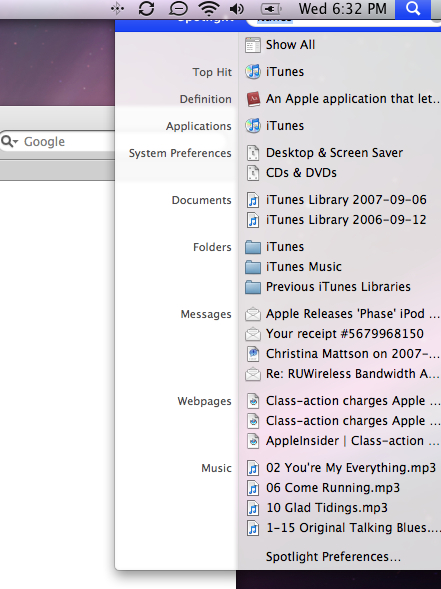Click the envelope icon beside Your receipt
Screen dimensions: 441x589
(x=253, y=334)
